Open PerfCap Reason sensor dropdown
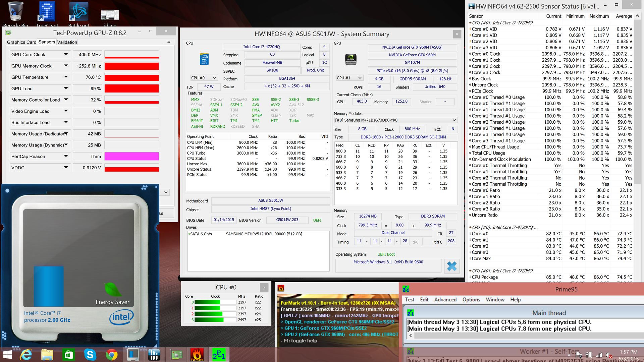Viewport: 644px width, 362px height. [x=66, y=156]
